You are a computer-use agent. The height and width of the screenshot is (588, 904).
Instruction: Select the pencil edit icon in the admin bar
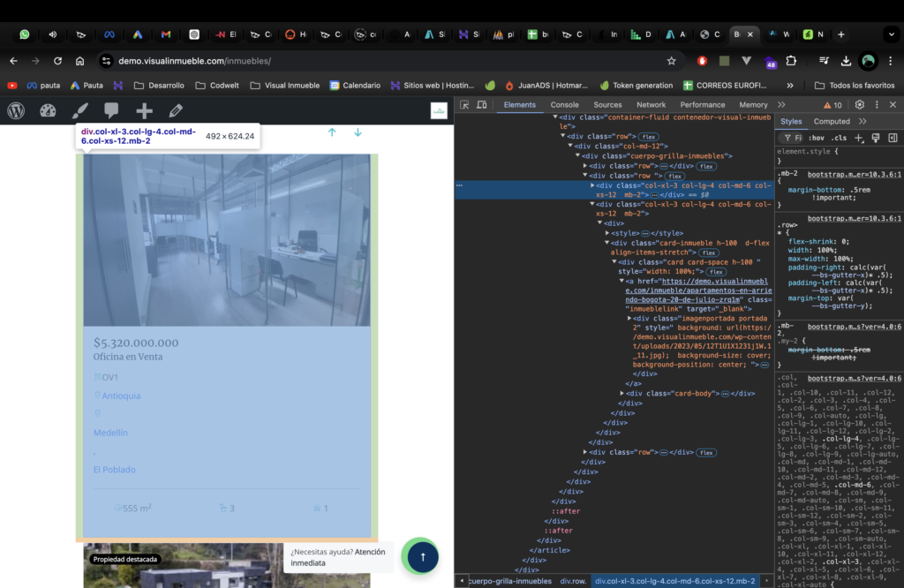coord(175,111)
